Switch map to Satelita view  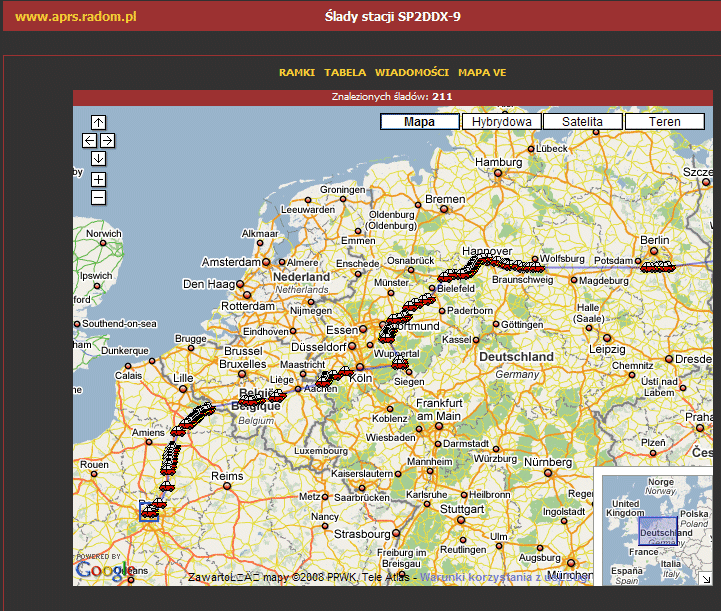pyautogui.click(x=582, y=122)
